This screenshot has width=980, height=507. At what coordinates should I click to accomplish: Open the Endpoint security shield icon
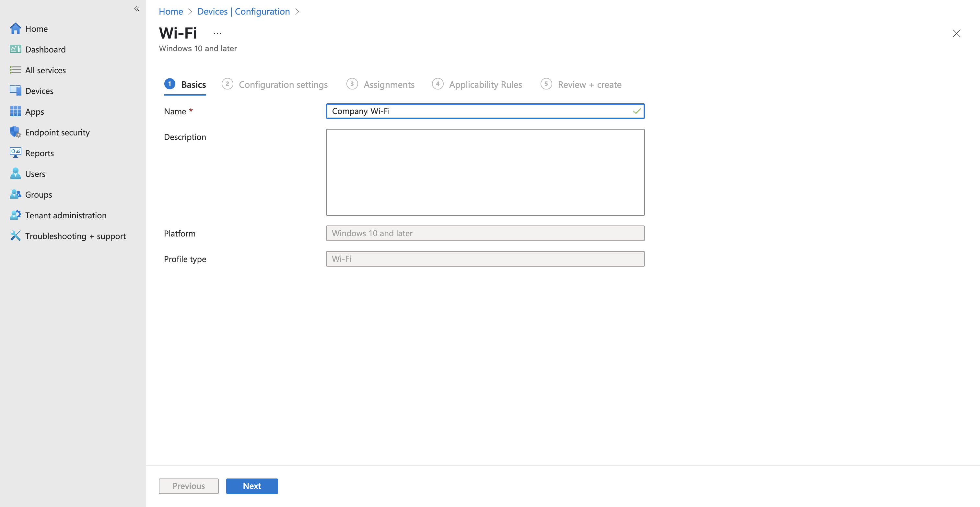point(15,132)
